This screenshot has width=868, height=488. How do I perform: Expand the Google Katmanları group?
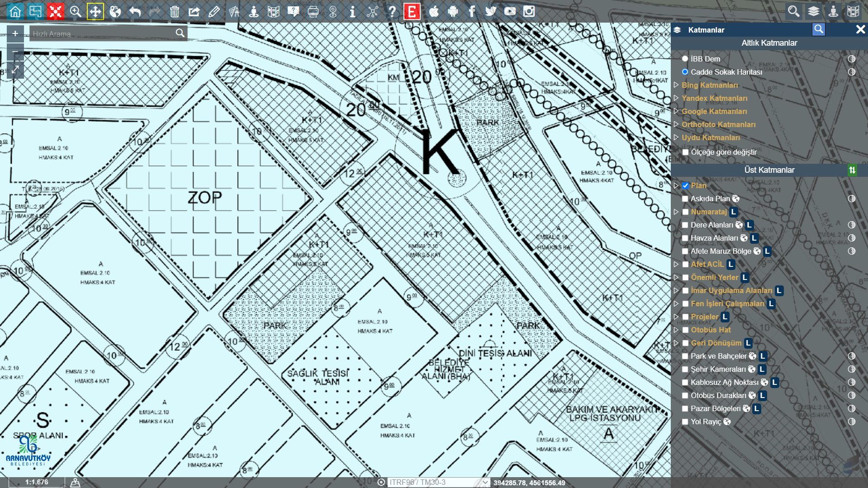point(676,111)
